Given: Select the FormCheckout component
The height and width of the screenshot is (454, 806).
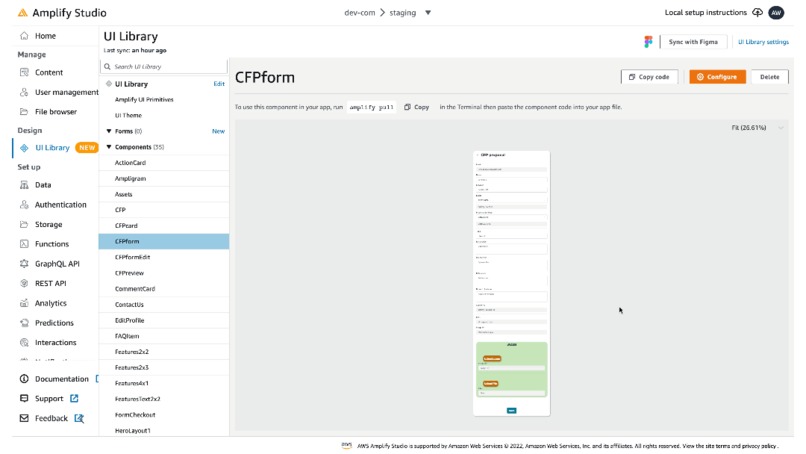Looking at the screenshot, I should [x=164, y=415].
